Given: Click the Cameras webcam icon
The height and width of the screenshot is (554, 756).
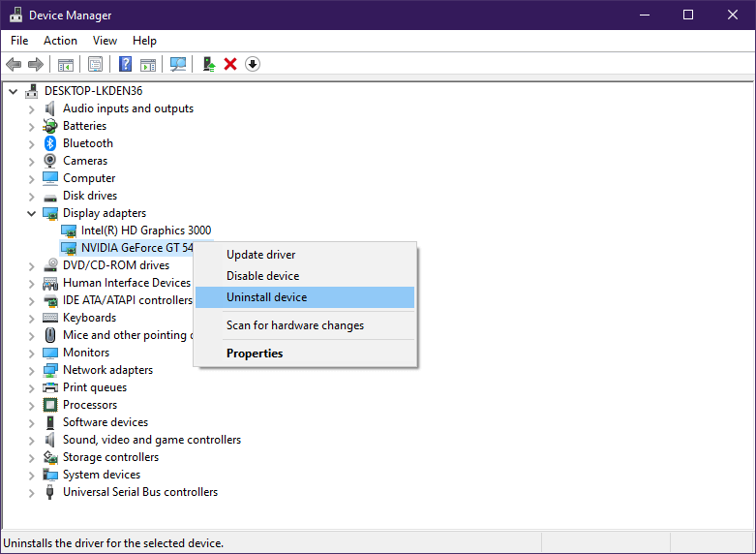Looking at the screenshot, I should 49,161.
